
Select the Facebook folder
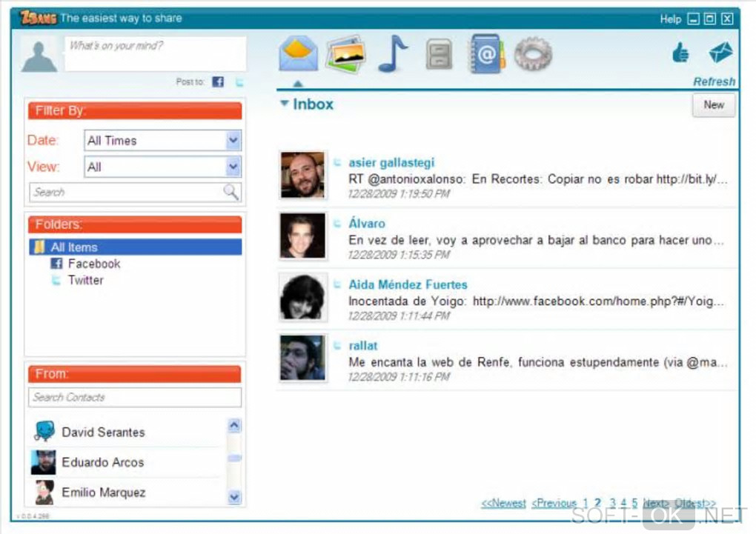click(94, 264)
